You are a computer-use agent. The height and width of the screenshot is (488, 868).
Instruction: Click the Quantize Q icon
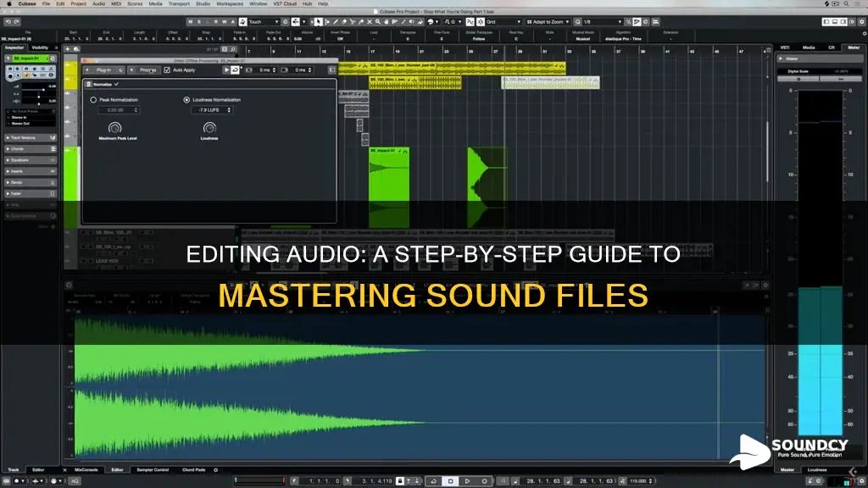577,21
